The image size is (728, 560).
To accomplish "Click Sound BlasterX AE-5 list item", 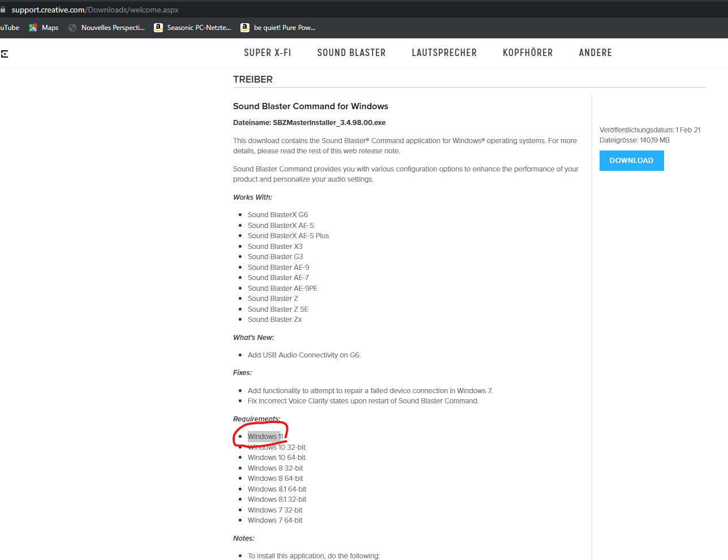I will click(x=281, y=226).
